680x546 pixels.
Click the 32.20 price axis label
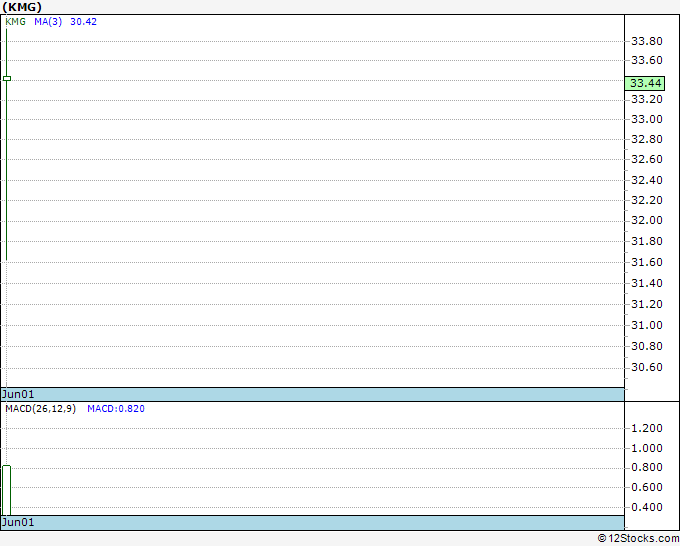[x=647, y=200]
